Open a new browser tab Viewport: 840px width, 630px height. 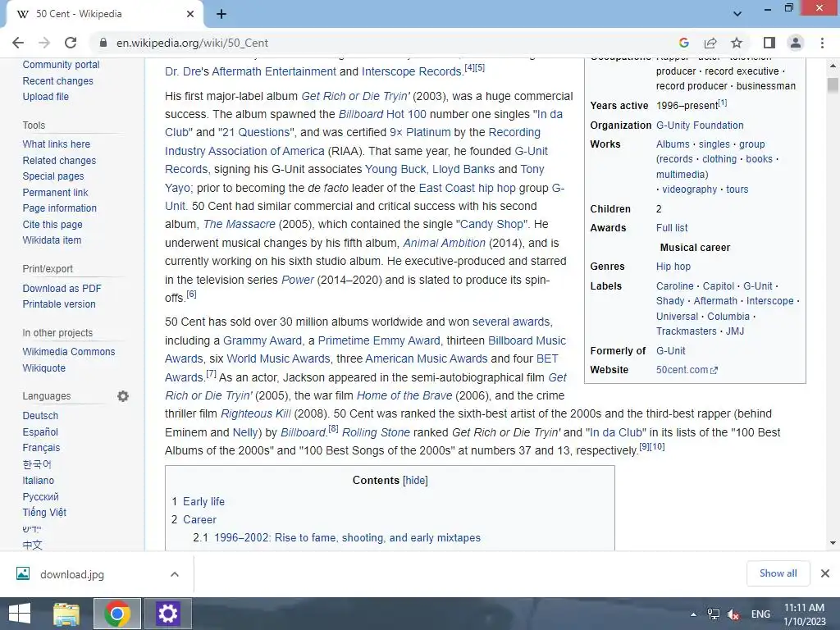pyautogui.click(x=221, y=14)
